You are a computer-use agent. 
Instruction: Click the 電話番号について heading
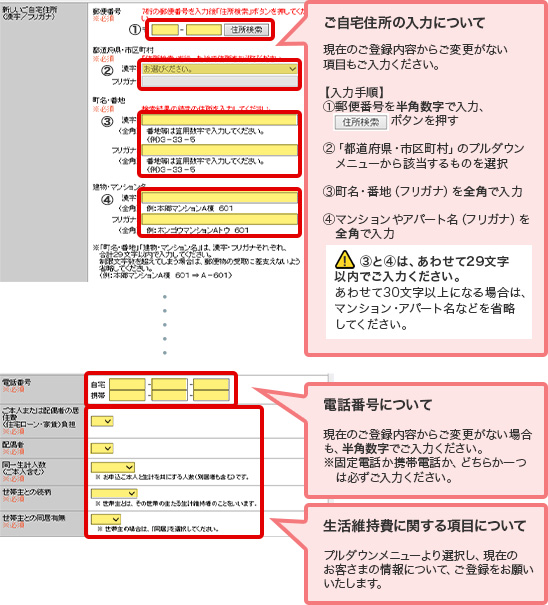(377, 405)
